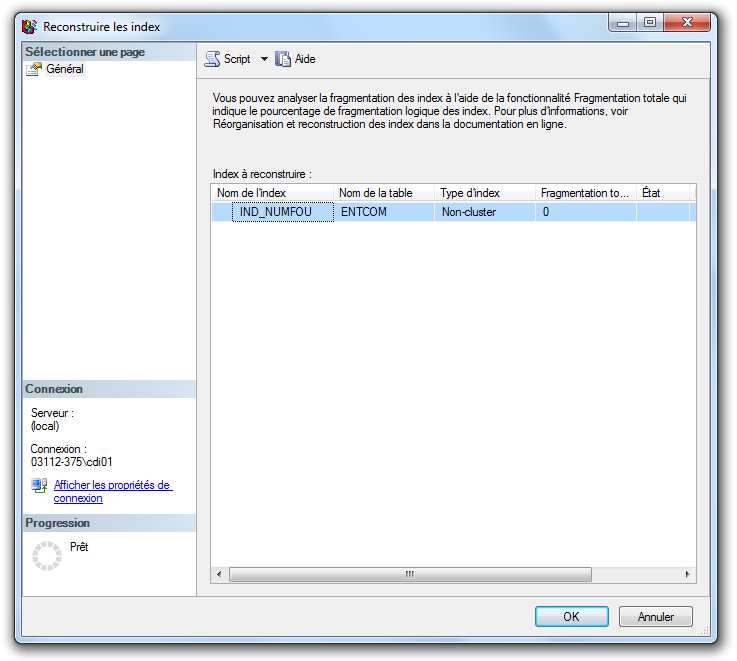Image resolution: width=737 pixels, height=661 pixels.
Task: Click the connection properties icon
Action: tap(39, 486)
